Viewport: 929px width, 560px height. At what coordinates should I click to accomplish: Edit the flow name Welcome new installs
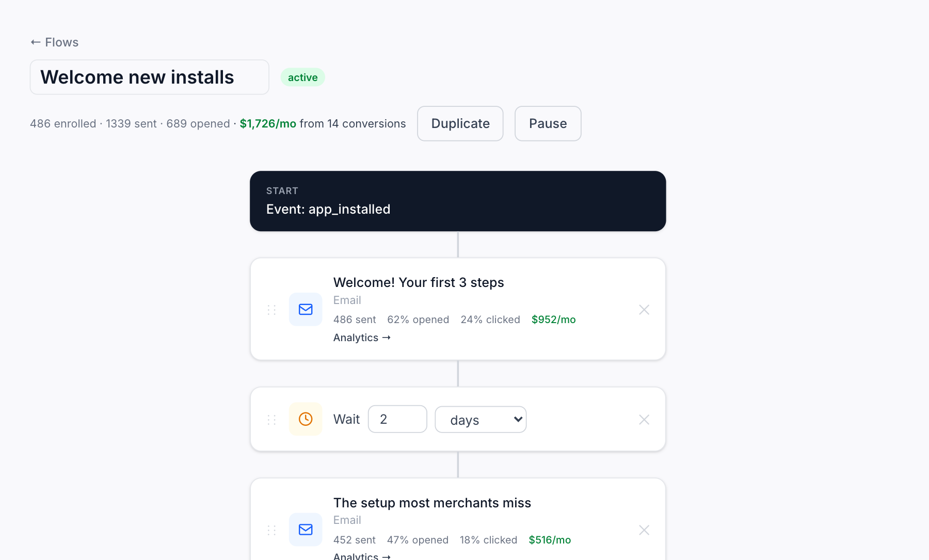(149, 77)
